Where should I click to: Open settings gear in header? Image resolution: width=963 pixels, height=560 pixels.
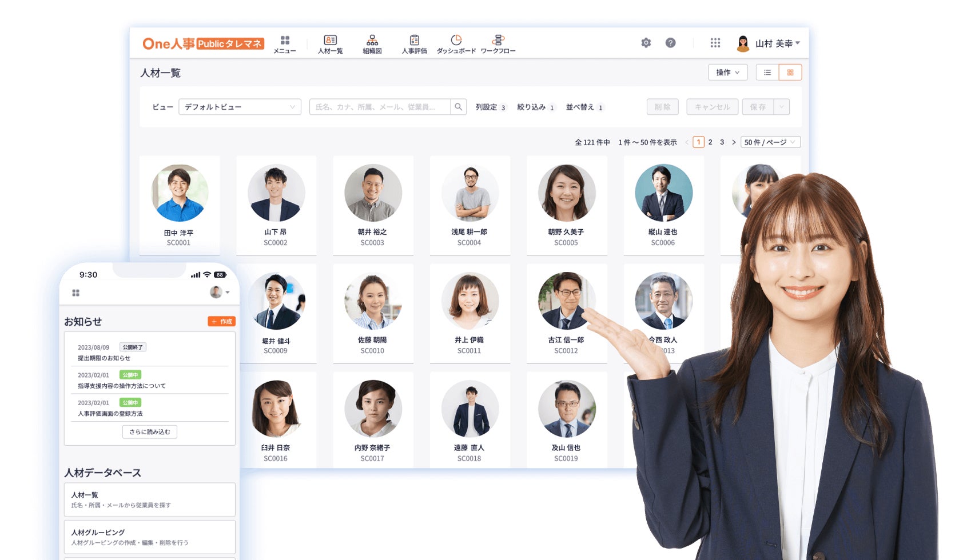tap(646, 43)
